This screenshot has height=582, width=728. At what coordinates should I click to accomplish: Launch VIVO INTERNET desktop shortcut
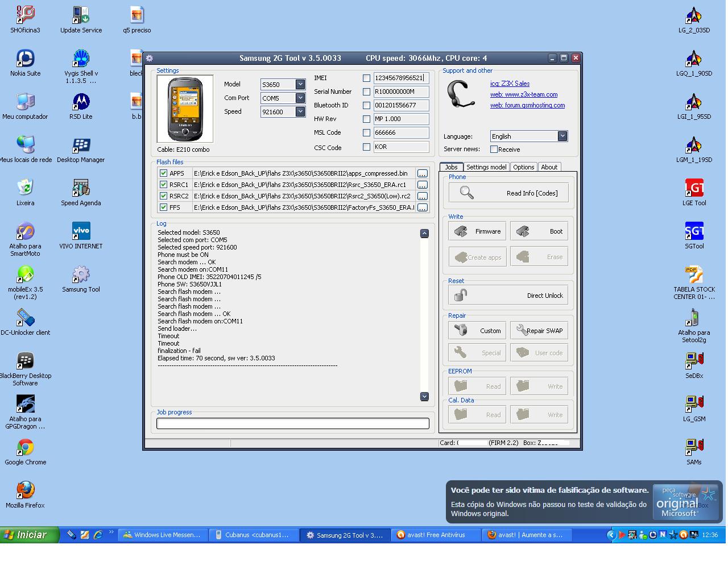pyautogui.click(x=81, y=235)
